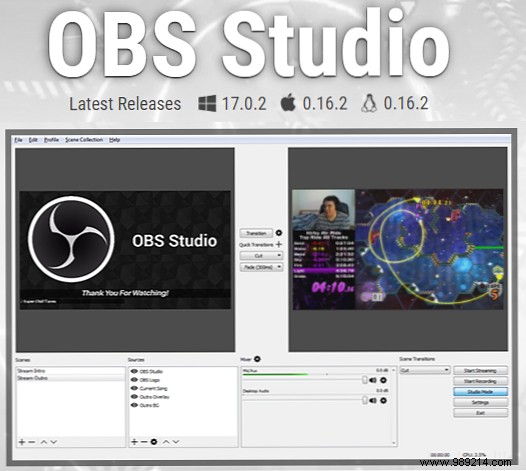The height and width of the screenshot is (471, 526).
Task: Move scene up with up arrow
Action: click(44, 442)
